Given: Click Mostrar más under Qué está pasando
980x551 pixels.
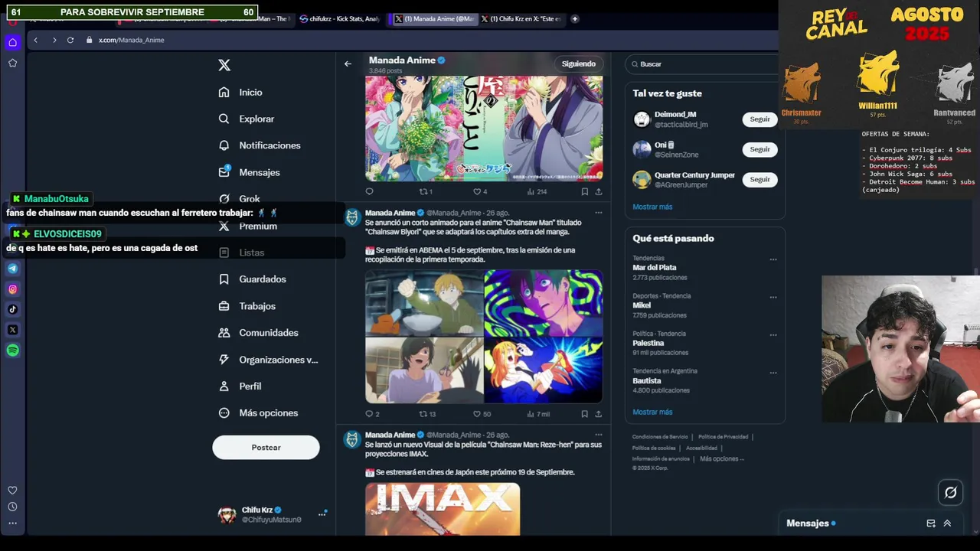Looking at the screenshot, I should click(652, 412).
